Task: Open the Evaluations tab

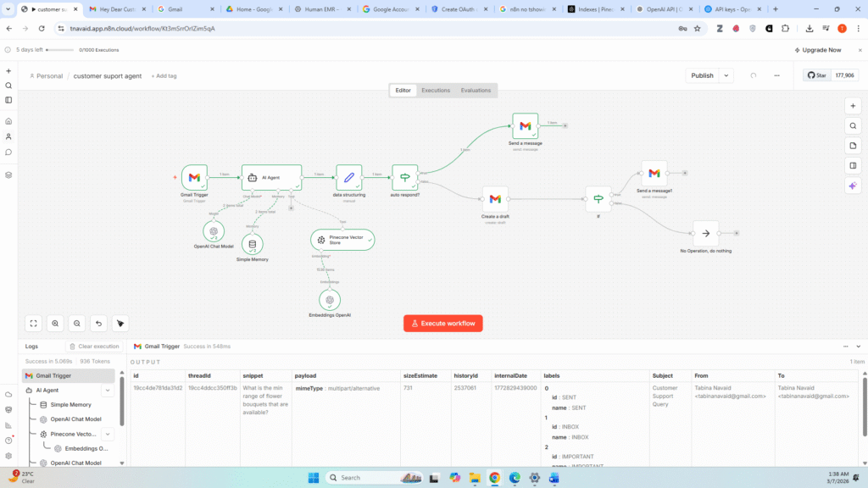Action: coord(476,90)
